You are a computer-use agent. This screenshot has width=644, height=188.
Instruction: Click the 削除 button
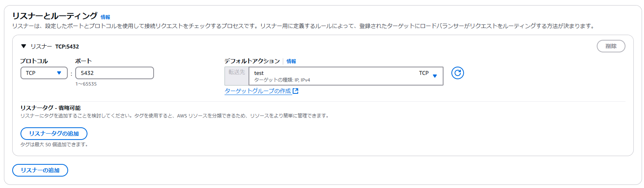click(x=611, y=46)
